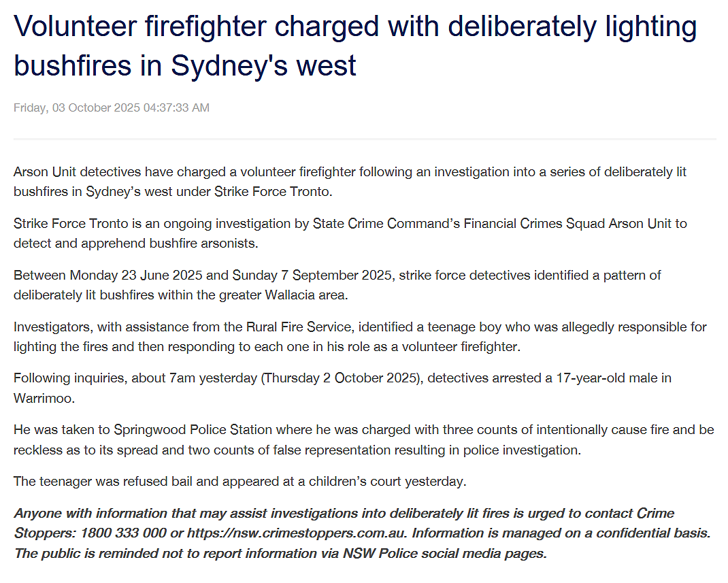Click the word Warrimoo in the article
The image size is (728, 583).
click(44, 398)
